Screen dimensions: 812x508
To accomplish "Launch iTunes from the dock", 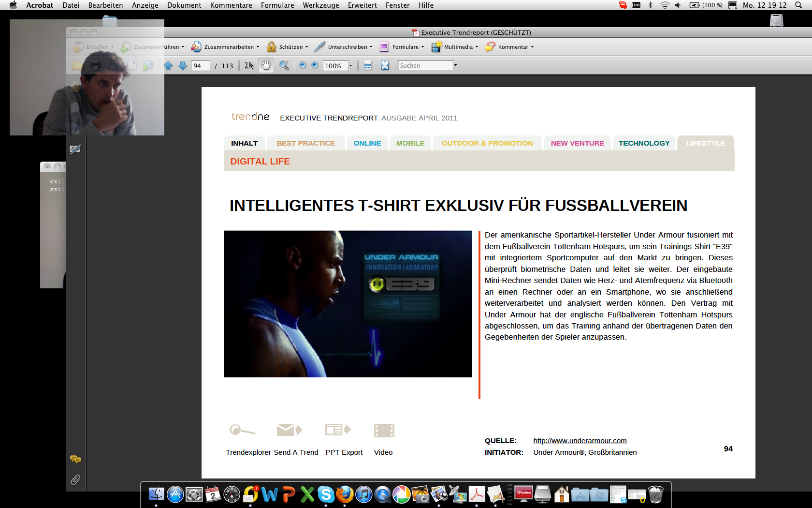I will click(363, 494).
